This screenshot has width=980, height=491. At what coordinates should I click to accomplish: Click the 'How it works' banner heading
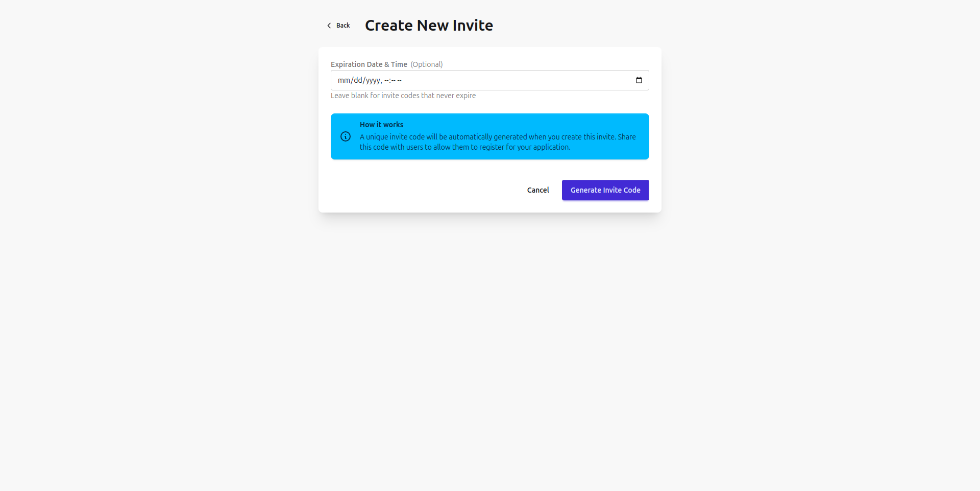381,125
